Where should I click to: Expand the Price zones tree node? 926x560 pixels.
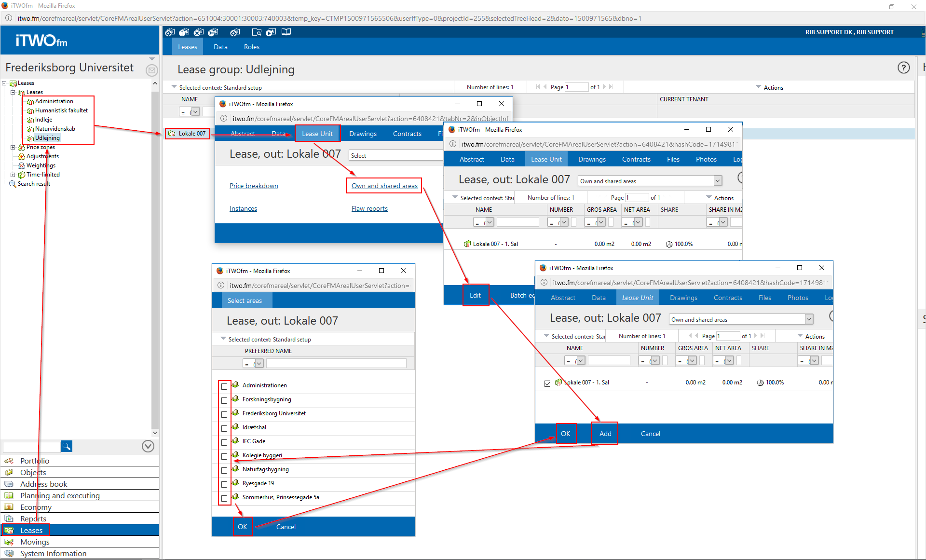13,148
